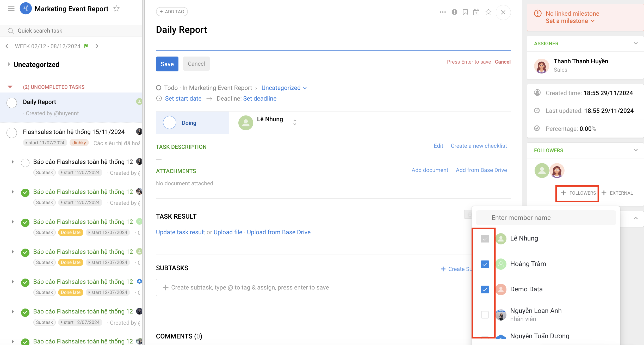Check Nguyễn Loan Anh follower checkbox
644x345 pixels.
tap(485, 315)
